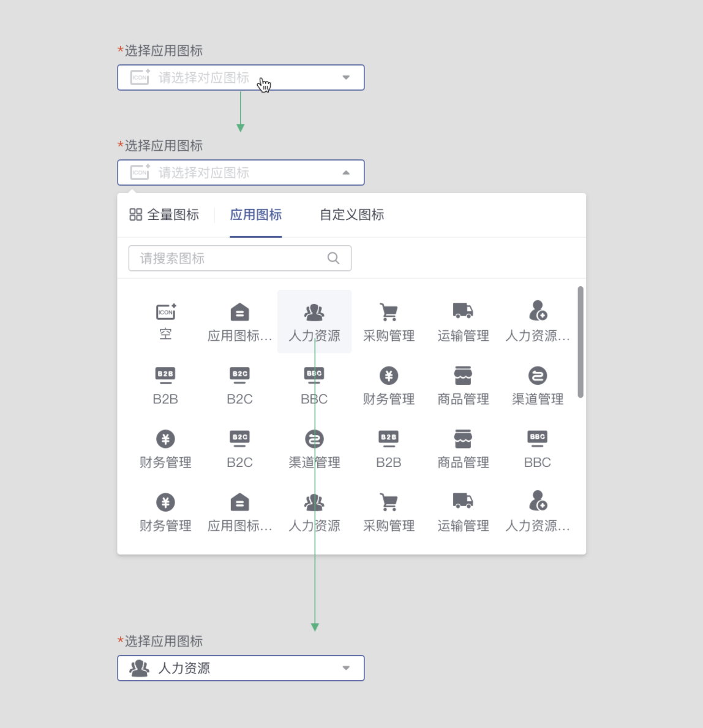The image size is (703, 728).
Task: Pick 渠道管理 icon in third row
Action: (x=315, y=449)
